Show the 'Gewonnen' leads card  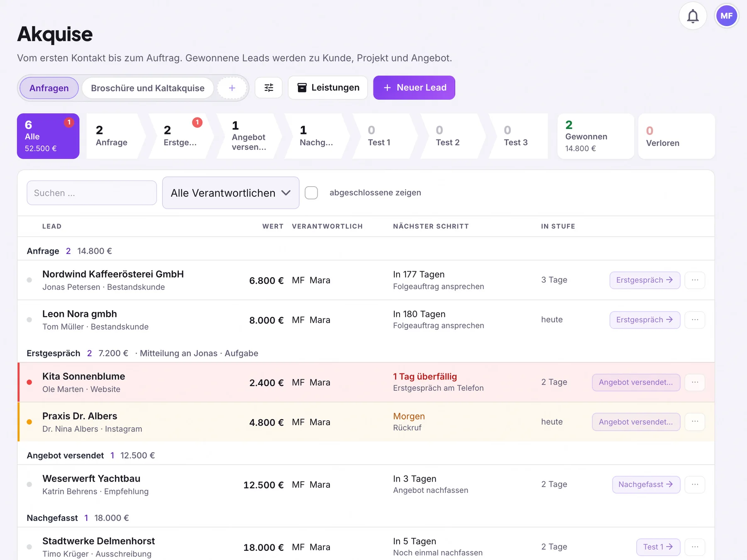596,136
